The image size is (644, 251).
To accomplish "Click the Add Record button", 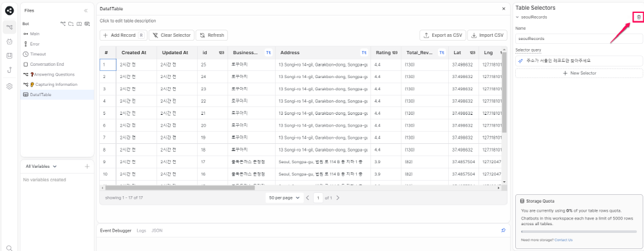I will pyautogui.click(x=123, y=35).
